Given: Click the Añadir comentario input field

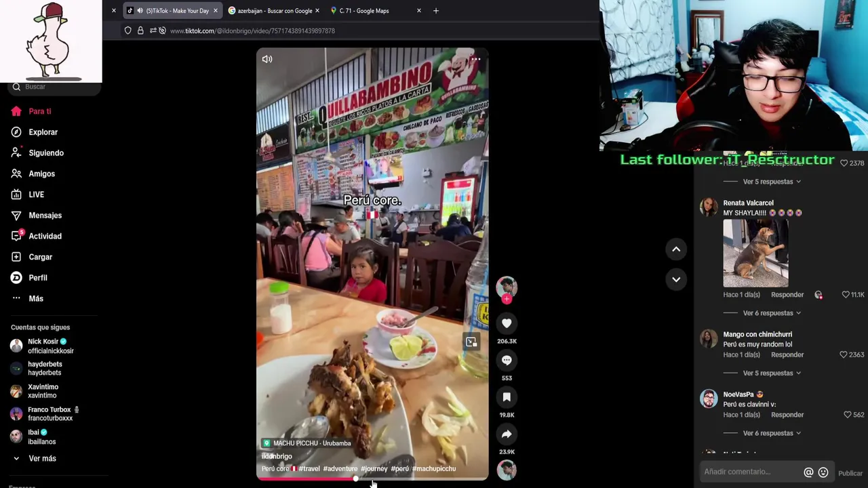Looking at the screenshot, I should 751,472.
